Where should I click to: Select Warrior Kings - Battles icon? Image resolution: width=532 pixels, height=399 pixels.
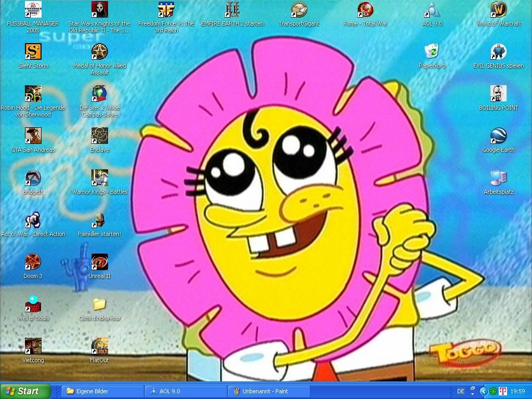click(x=99, y=178)
